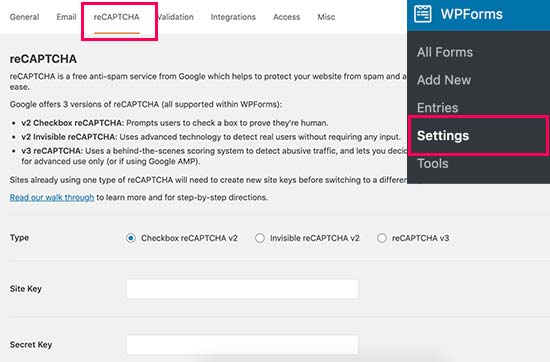Open the Validation tab
This screenshot has width=550, height=362.
pyautogui.click(x=175, y=17)
